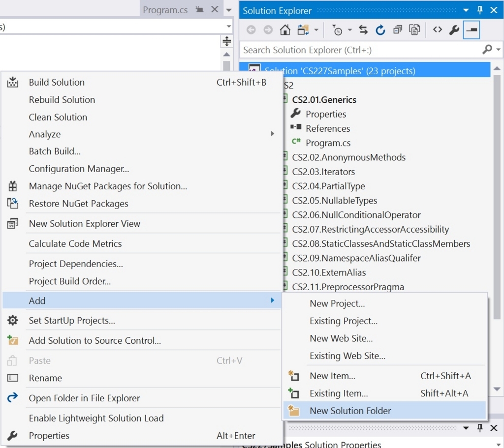Choose Open Folder in File Explorer
This screenshot has width=504, height=448.
click(x=141, y=398)
